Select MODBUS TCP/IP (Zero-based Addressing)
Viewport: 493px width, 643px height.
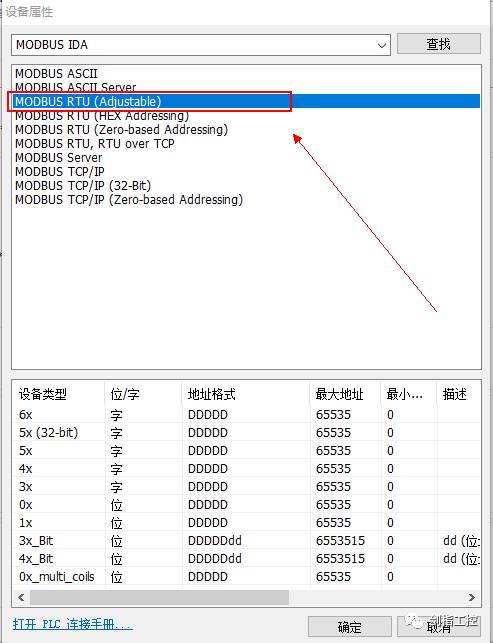[129, 200]
